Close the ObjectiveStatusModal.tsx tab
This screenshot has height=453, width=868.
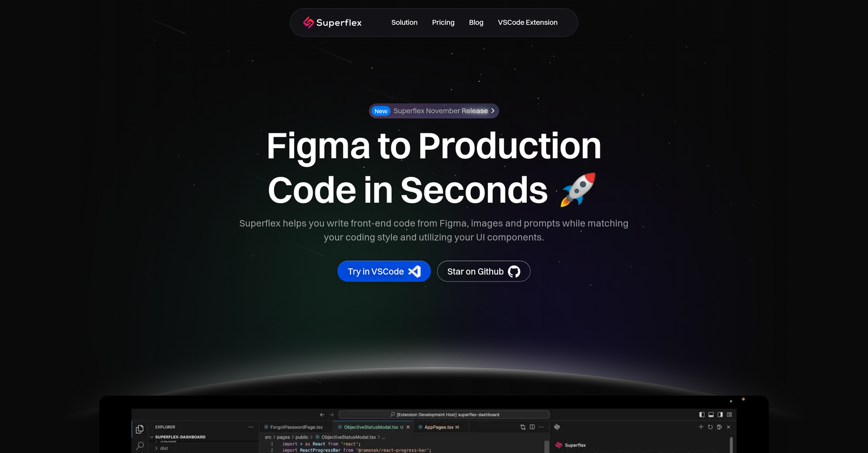coord(408,427)
